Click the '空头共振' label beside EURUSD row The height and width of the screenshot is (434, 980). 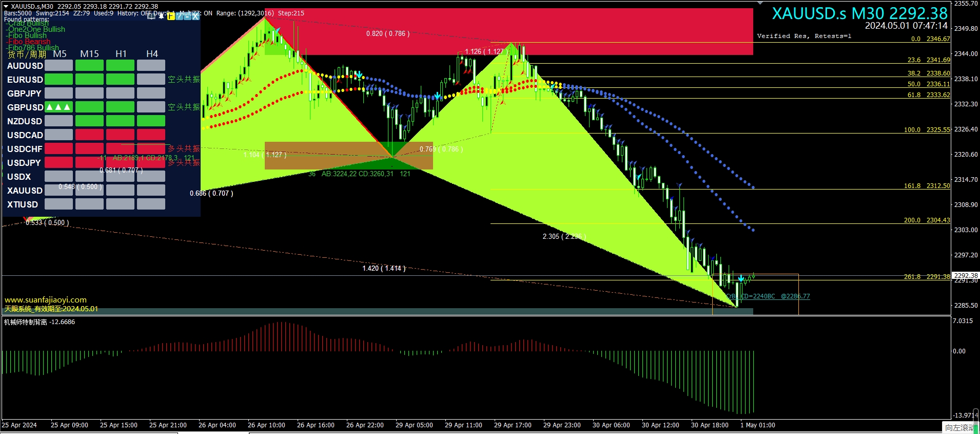click(x=184, y=80)
